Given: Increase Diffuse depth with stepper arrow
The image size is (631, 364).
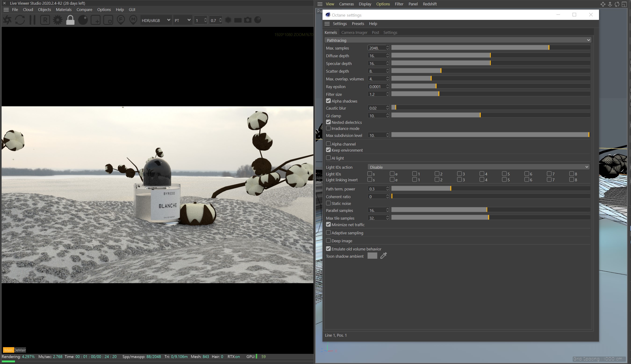Looking at the screenshot, I should pyautogui.click(x=387, y=54).
